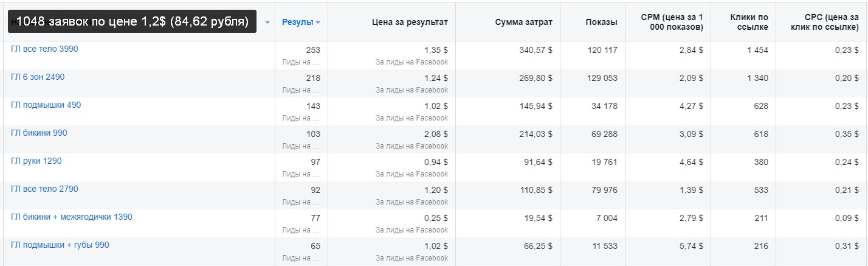Select ГЛ подмышки + губы 990 campaign
This screenshot has height=266, width=868.
point(60,245)
